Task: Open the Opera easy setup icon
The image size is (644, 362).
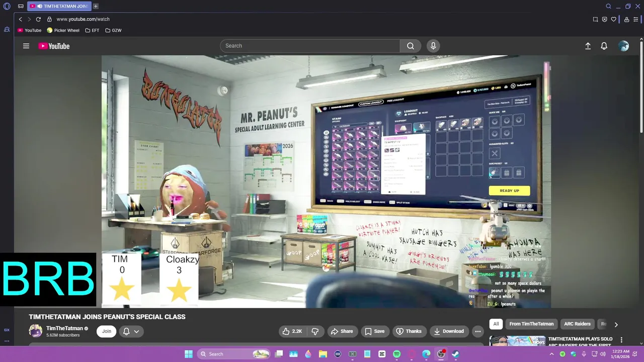Action: tap(636, 19)
